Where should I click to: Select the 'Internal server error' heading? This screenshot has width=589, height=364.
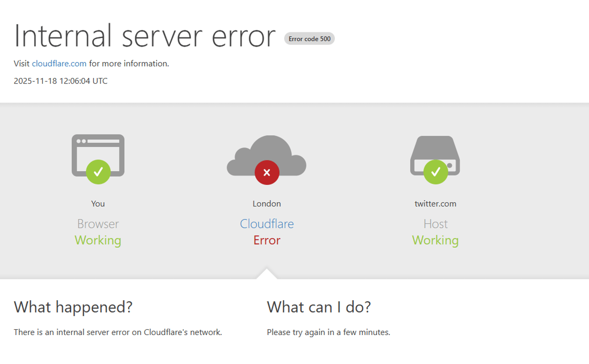pos(144,36)
